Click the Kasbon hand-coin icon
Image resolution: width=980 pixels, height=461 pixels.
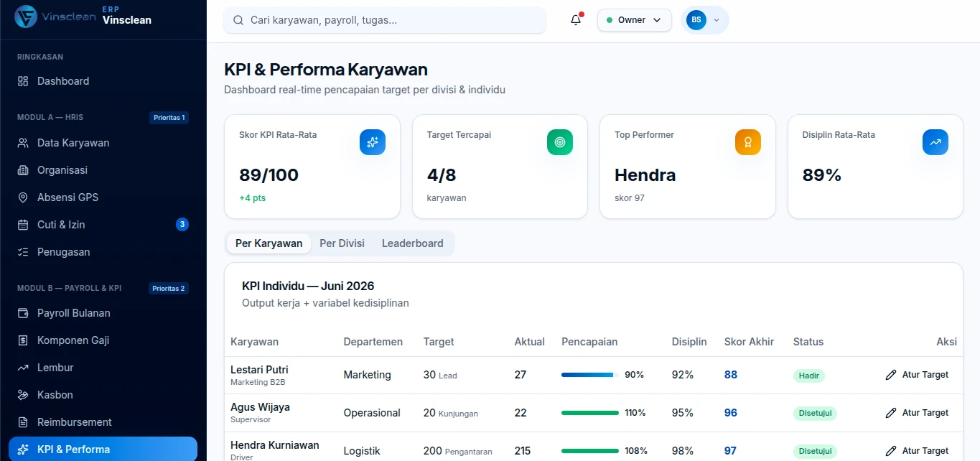[23, 395]
